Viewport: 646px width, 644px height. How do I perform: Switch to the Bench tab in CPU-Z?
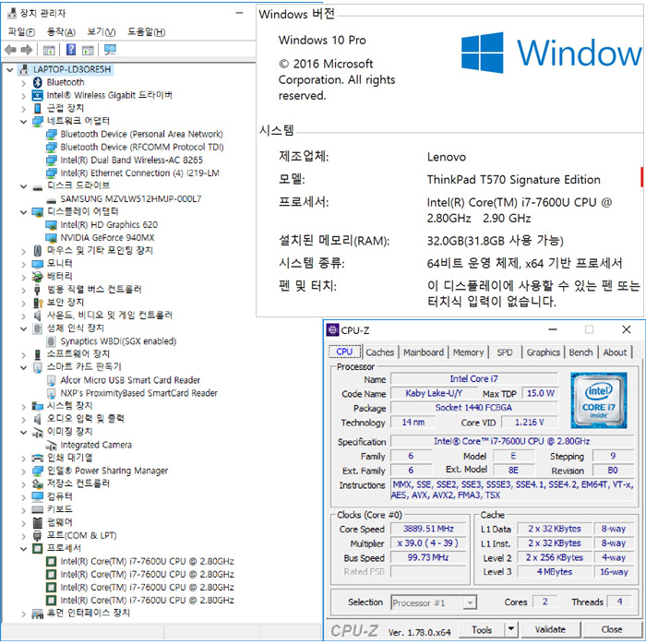(580, 352)
